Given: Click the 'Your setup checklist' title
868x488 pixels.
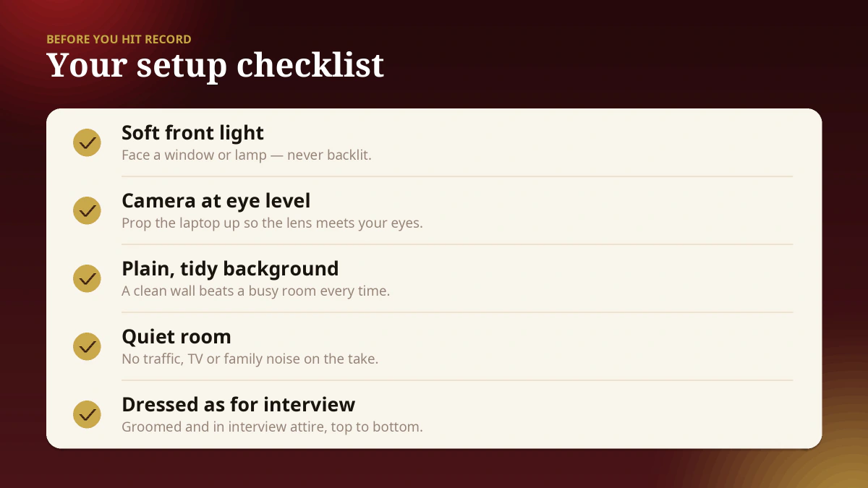Looking at the screenshot, I should (x=216, y=66).
